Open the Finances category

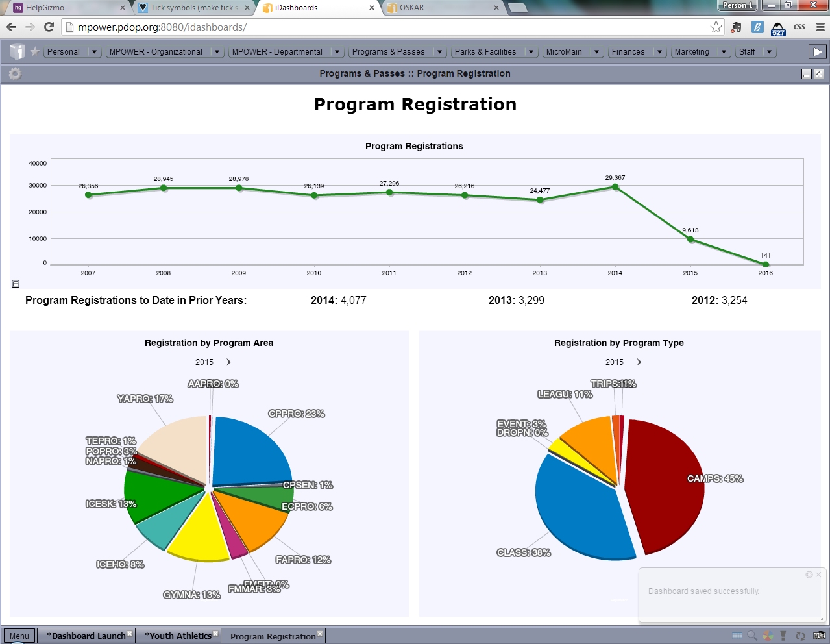[629, 52]
